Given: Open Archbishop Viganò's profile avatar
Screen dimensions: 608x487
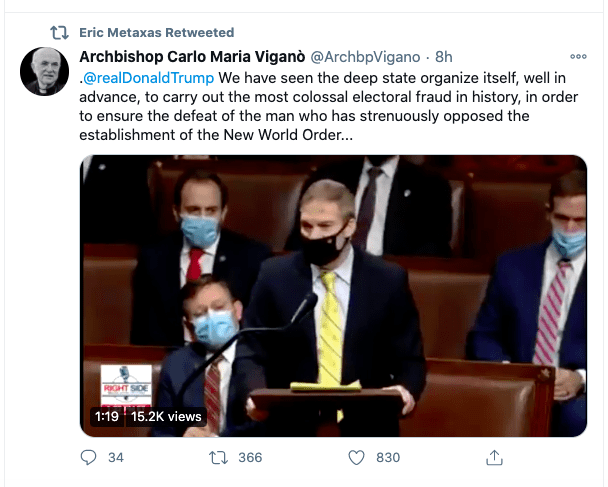Looking at the screenshot, I should click(x=42, y=69).
